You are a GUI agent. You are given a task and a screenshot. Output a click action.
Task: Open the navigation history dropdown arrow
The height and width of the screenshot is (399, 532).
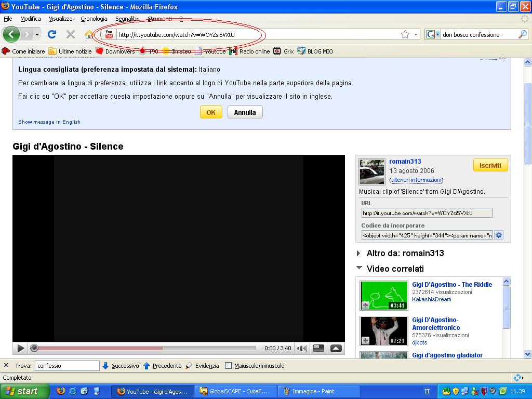[x=37, y=34]
